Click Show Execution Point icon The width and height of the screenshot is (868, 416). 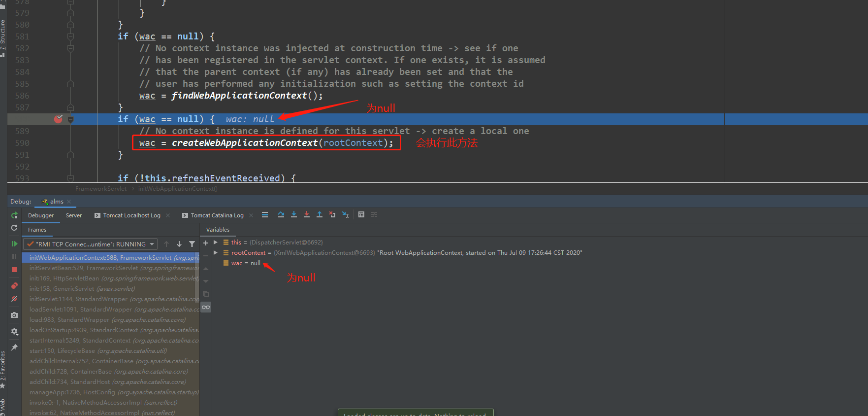click(265, 214)
